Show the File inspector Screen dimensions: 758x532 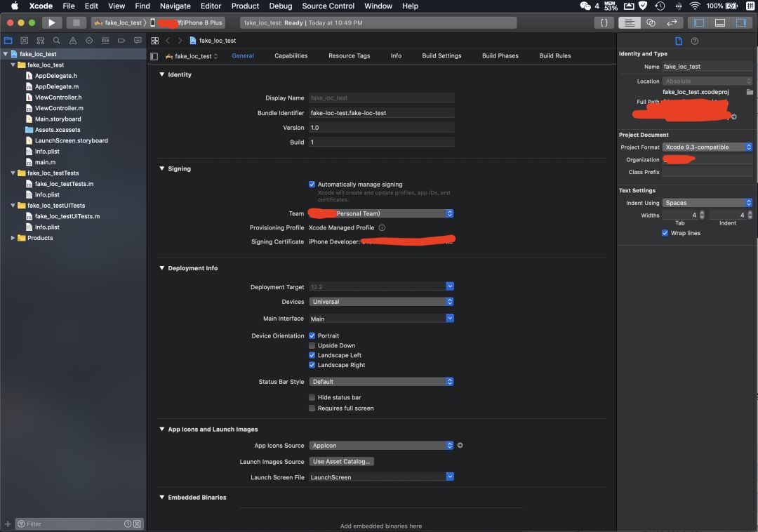click(x=679, y=41)
